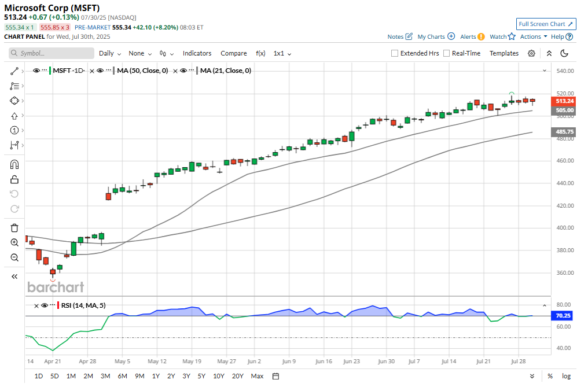Click the green MSFT series color bar

[x=50, y=71]
